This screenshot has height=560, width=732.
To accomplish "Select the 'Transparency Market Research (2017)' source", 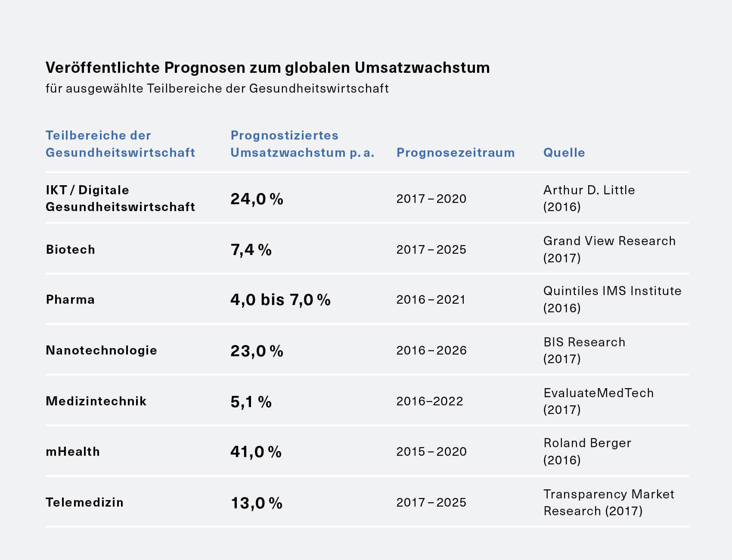I will coord(608,502).
